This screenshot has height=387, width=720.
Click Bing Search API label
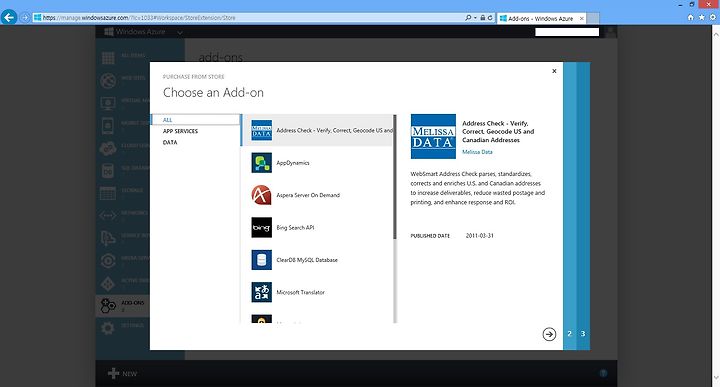pos(295,228)
